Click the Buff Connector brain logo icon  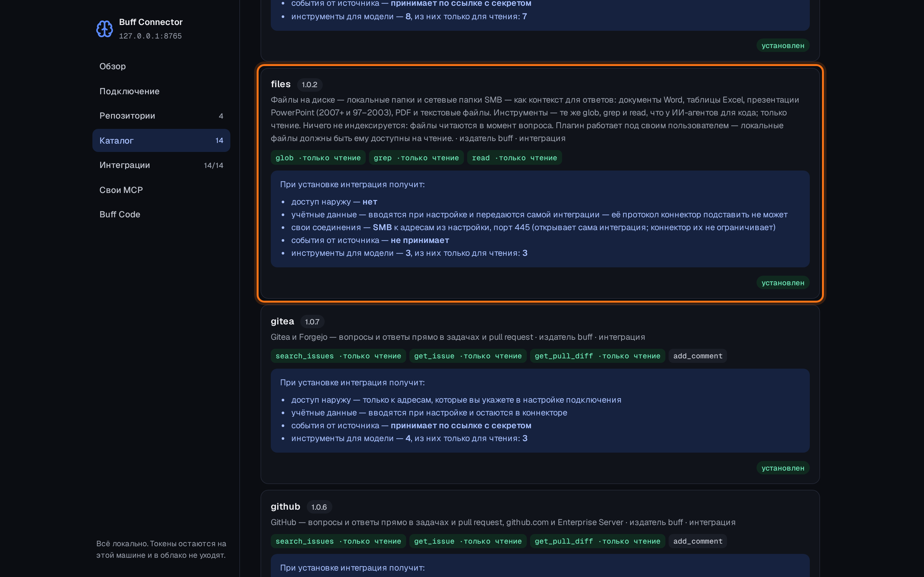tap(104, 29)
